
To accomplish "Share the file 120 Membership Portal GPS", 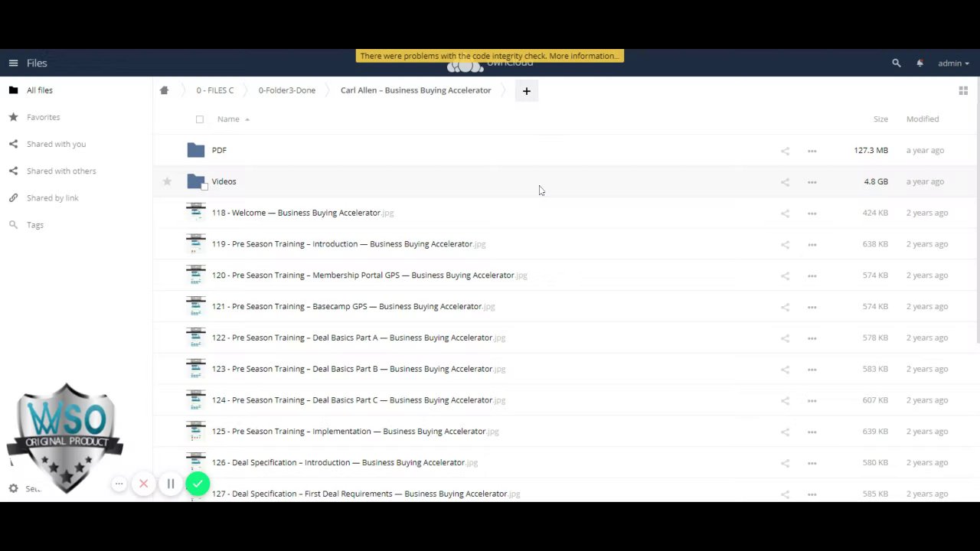I will (x=785, y=275).
